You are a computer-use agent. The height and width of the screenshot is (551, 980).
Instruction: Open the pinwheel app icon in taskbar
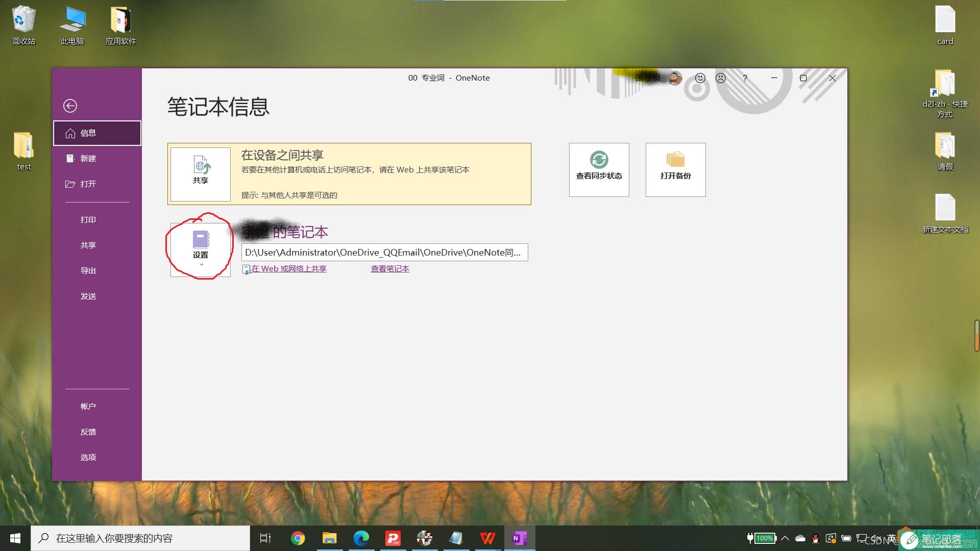[424, 538]
